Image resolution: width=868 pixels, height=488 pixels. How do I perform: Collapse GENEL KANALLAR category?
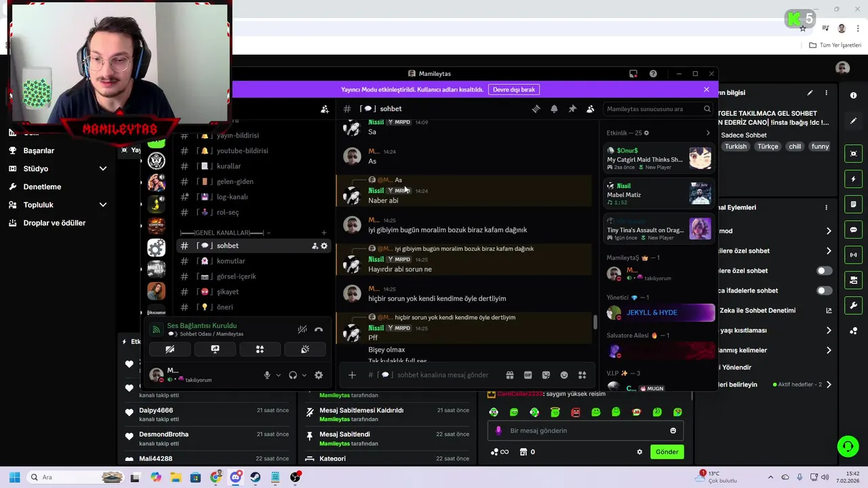tap(225, 232)
